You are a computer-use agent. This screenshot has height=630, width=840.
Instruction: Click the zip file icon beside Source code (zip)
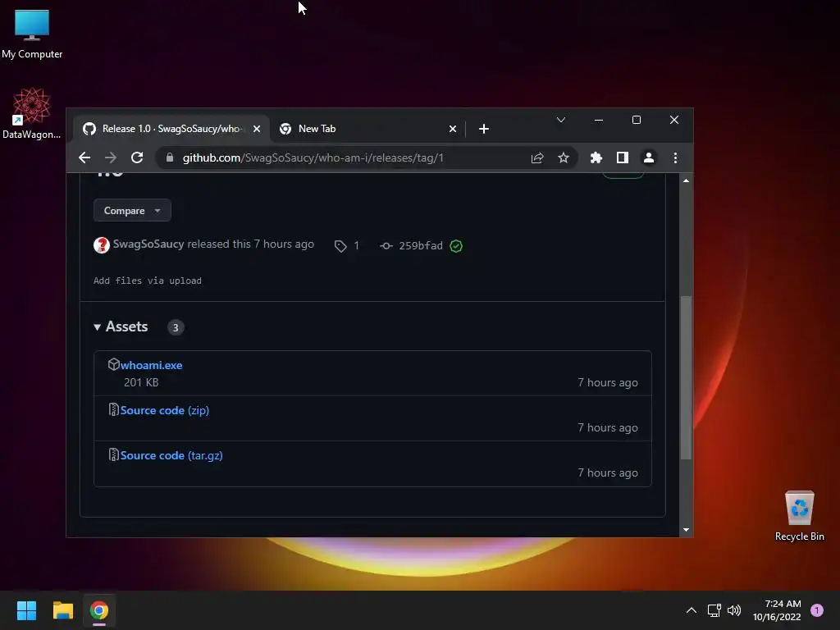tap(113, 409)
